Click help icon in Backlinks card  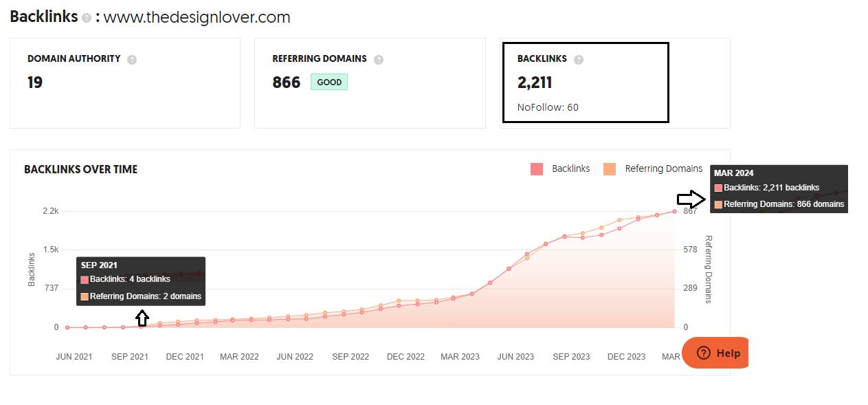579,60
